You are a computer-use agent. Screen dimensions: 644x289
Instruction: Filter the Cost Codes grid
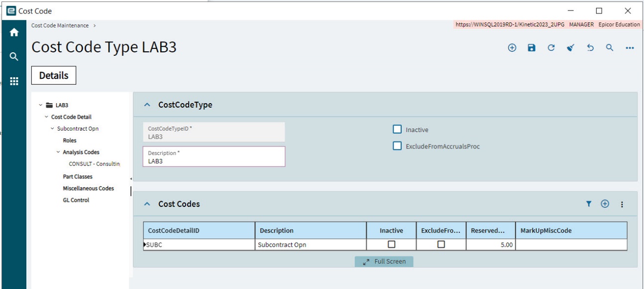click(x=589, y=204)
